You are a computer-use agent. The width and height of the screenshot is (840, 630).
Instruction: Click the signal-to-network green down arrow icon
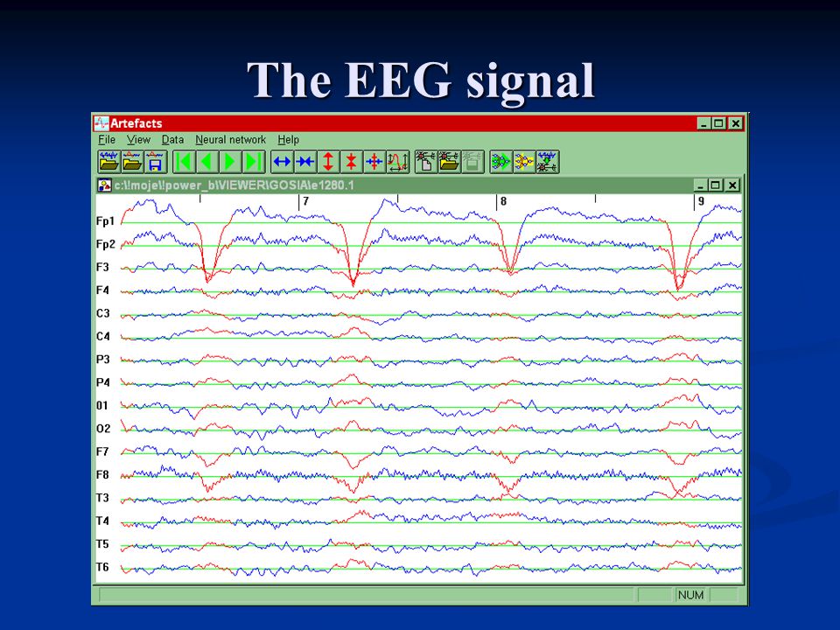548,161
